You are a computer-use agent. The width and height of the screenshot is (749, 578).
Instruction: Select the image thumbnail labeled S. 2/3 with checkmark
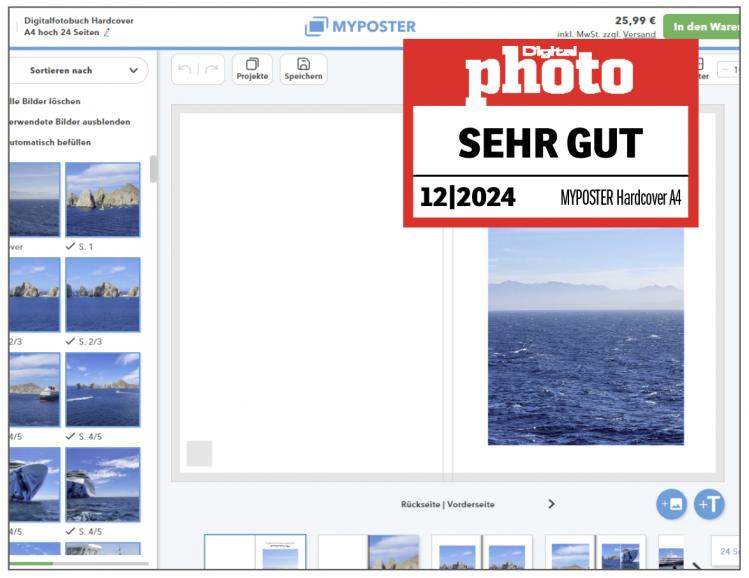[103, 294]
